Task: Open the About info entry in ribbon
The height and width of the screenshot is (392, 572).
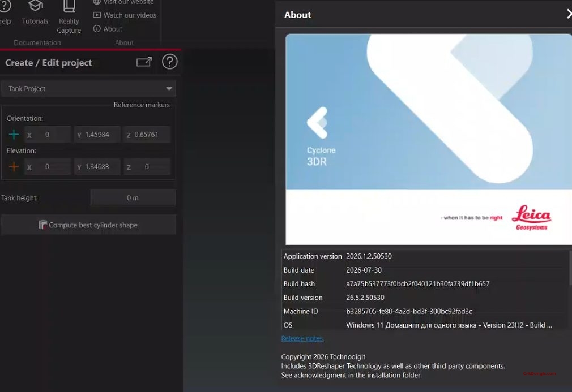Action: 108,29
